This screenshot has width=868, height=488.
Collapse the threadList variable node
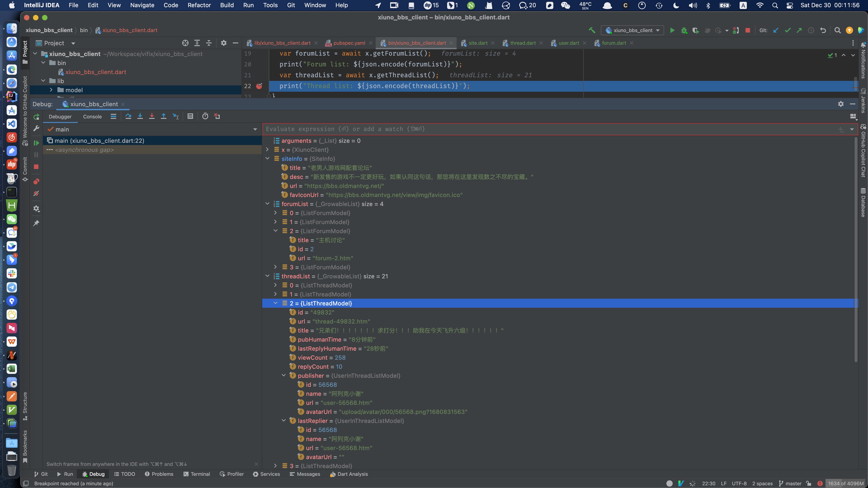pyautogui.click(x=267, y=276)
